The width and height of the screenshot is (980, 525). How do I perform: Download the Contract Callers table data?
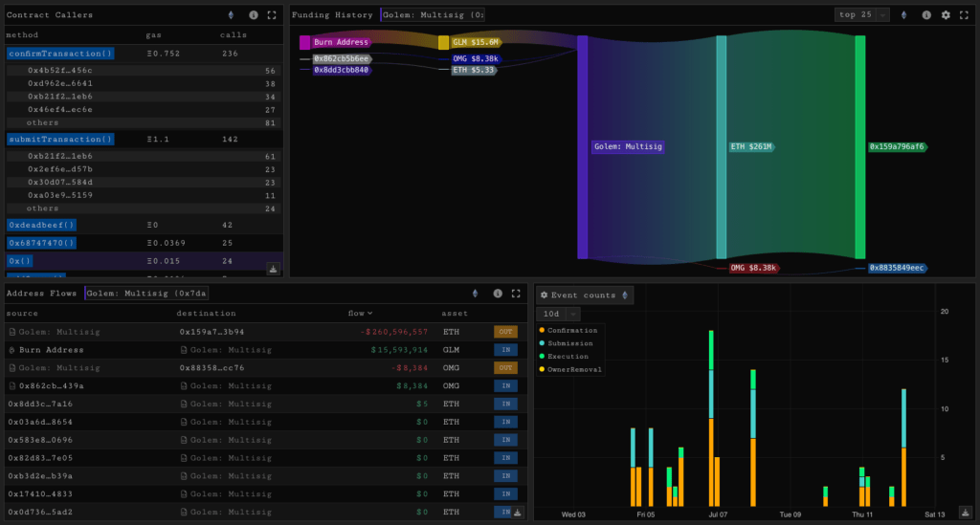click(x=273, y=271)
